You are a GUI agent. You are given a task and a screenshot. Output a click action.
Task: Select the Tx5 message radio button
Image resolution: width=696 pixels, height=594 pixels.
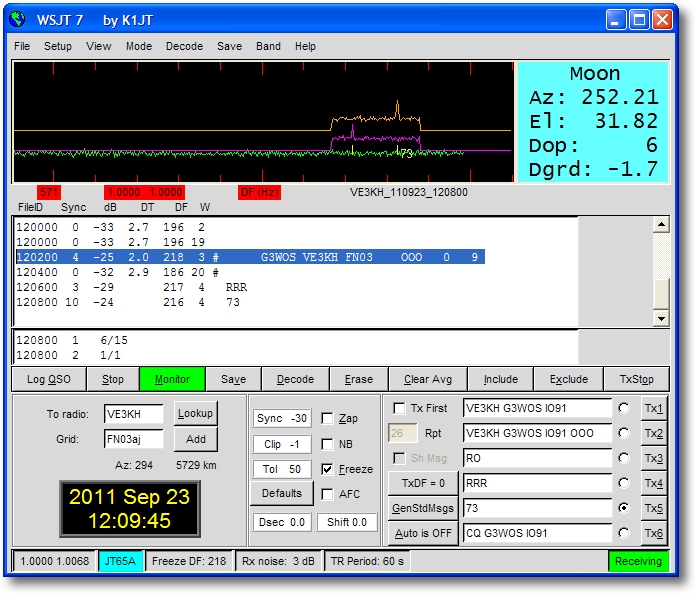pos(624,508)
